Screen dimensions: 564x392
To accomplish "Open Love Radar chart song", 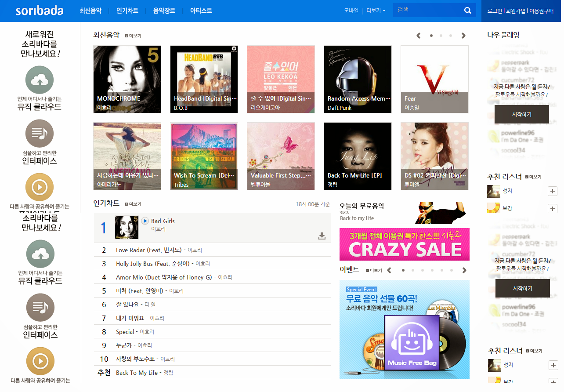I will (x=149, y=250).
